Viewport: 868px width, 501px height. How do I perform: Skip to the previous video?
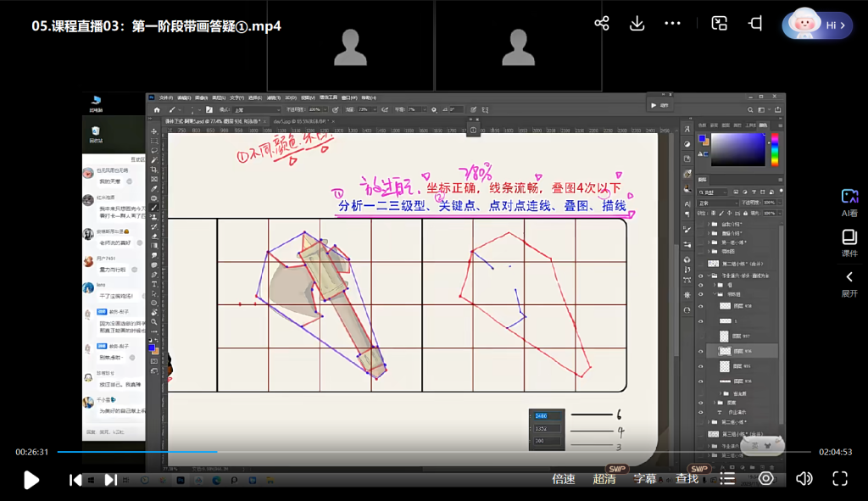pos(75,479)
